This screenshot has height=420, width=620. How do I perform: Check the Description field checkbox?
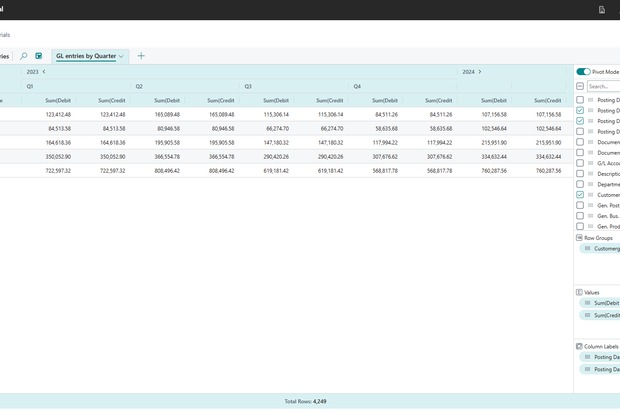(580, 174)
